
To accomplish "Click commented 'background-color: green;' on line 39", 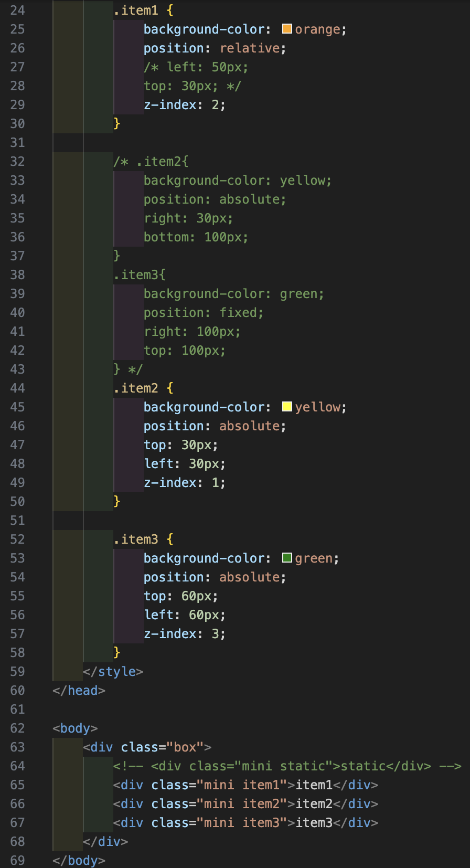I will coord(234,293).
